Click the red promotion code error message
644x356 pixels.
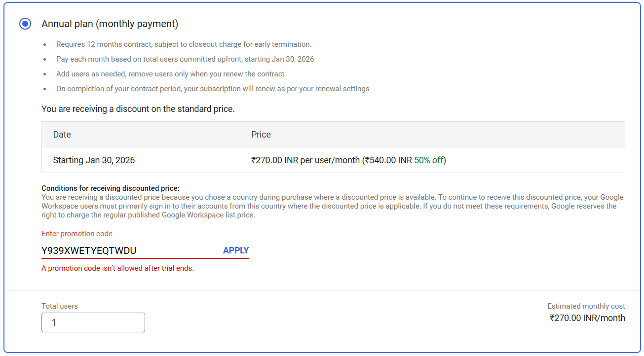[117, 268]
